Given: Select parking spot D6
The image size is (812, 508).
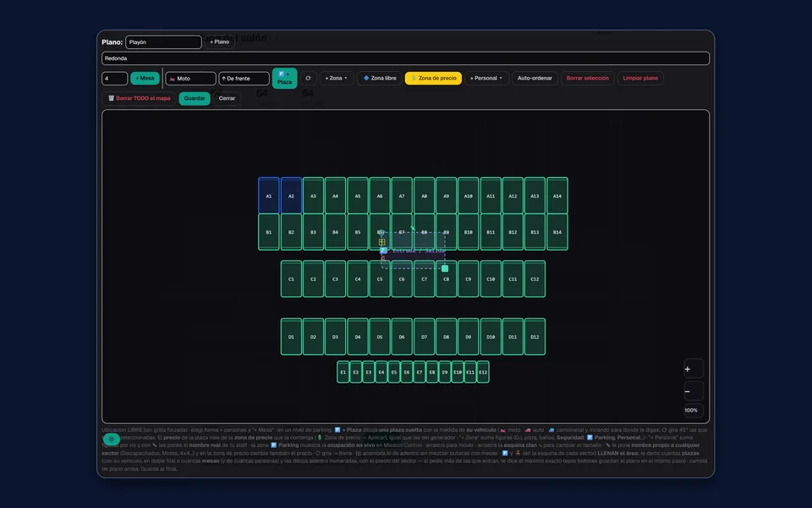Looking at the screenshot, I should coord(402,337).
